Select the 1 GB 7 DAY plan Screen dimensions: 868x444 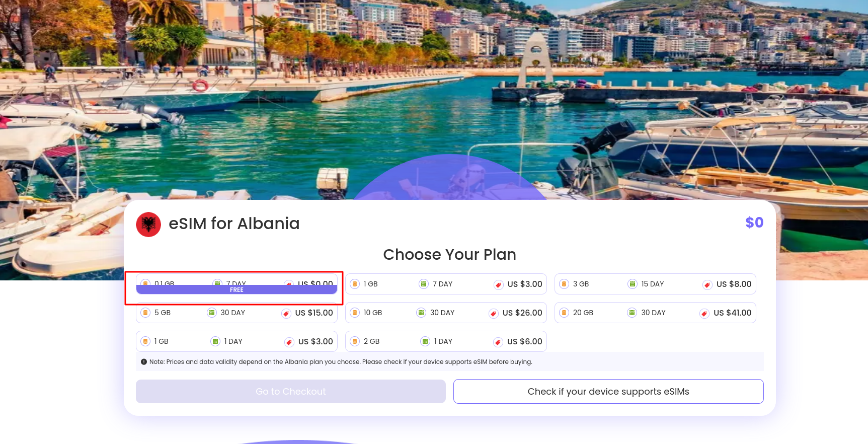(446, 284)
